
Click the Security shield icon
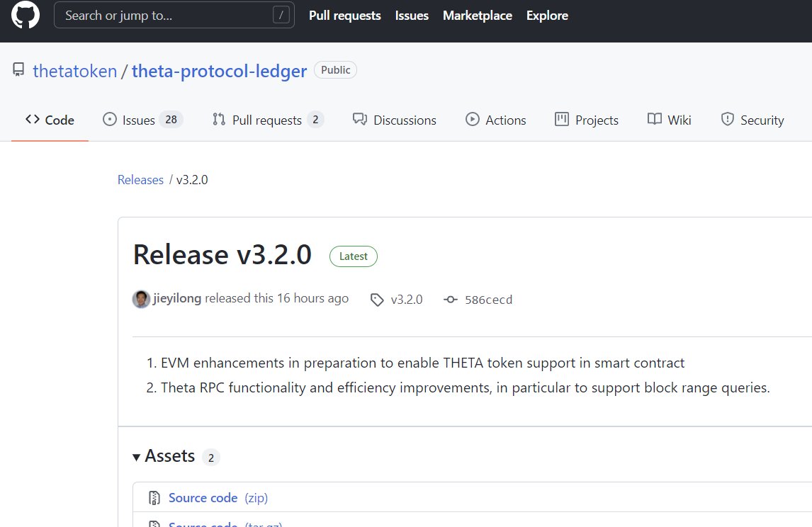pos(728,119)
